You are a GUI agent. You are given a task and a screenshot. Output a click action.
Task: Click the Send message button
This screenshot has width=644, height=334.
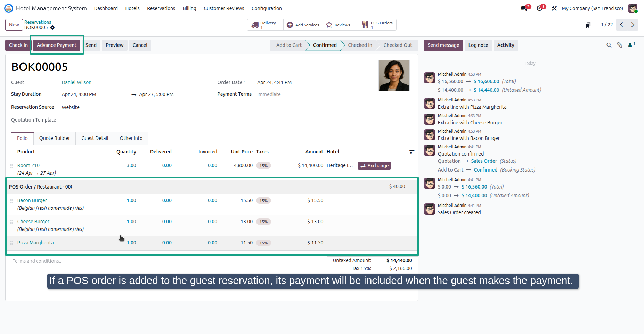[443, 45]
